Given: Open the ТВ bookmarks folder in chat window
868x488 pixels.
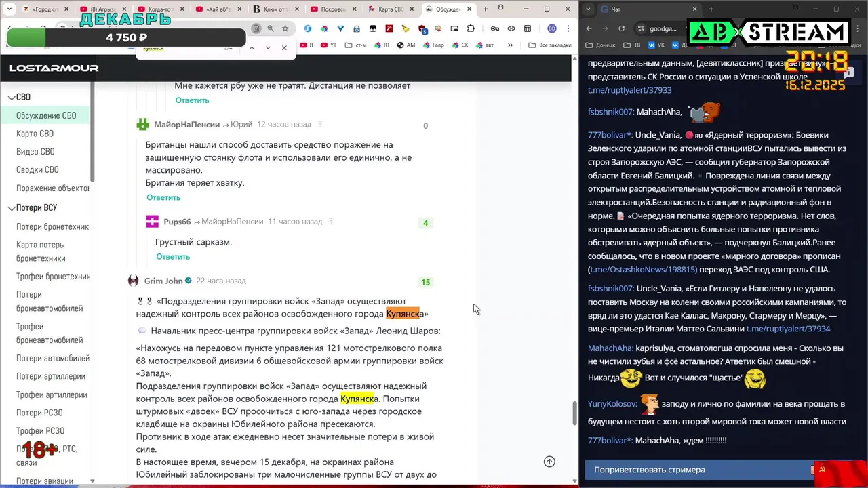Looking at the screenshot, I should [631, 45].
